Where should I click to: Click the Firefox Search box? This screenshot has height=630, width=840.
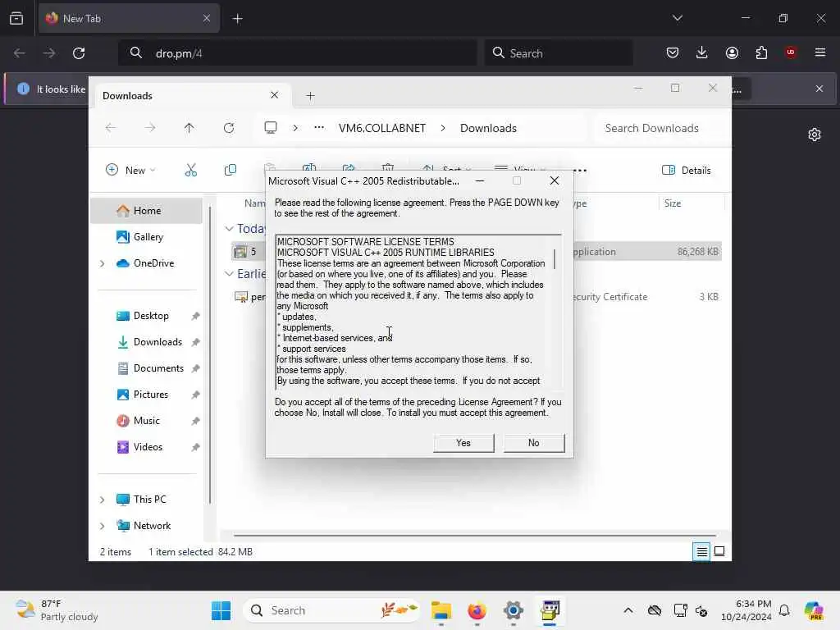tap(558, 53)
